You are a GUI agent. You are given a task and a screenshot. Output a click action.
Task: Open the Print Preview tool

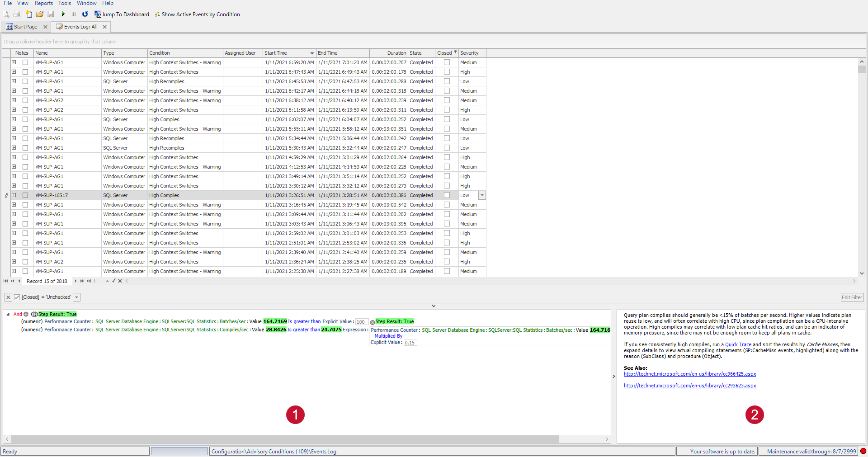click(x=6, y=14)
